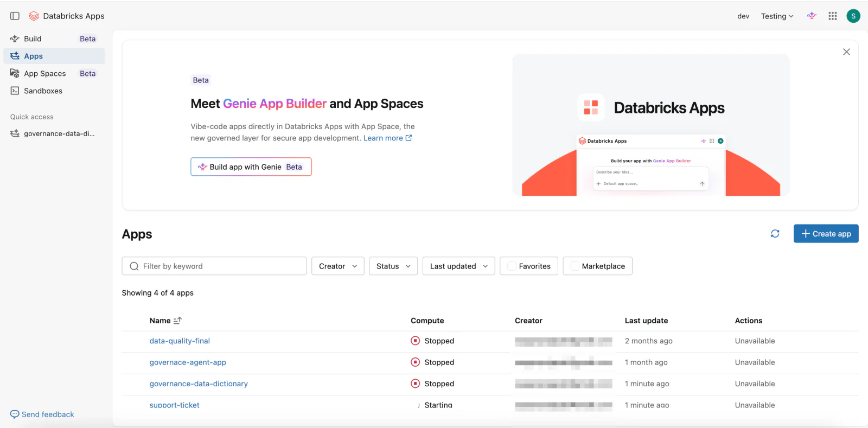
Task: Click the external link icon beside Learn more
Action: 409,138
